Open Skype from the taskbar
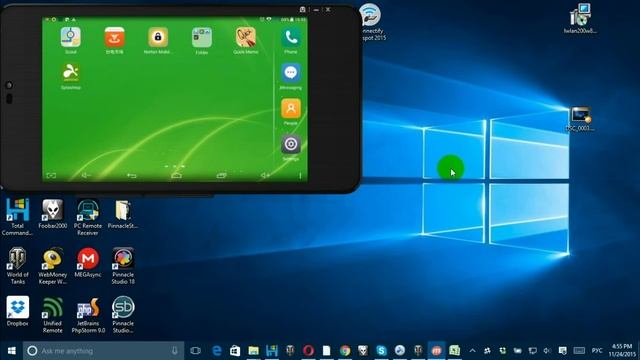This screenshot has height=360, width=640. click(x=381, y=351)
